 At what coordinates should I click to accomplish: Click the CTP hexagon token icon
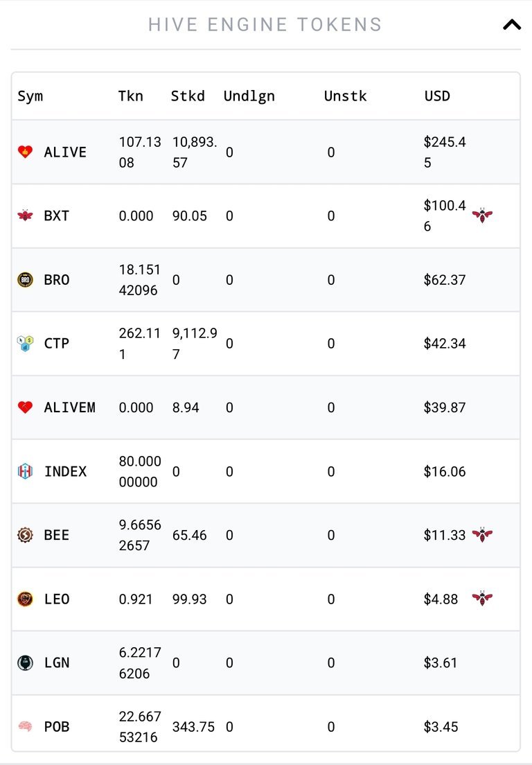26,343
